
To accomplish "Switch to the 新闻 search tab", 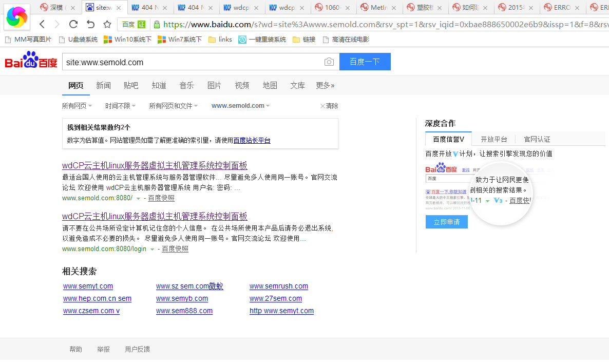I will click(x=103, y=85).
